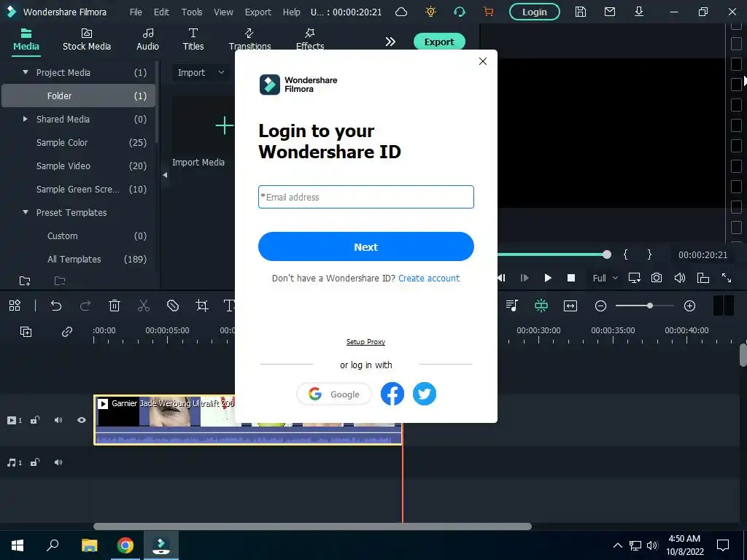Mute video track 1 audio
The image size is (747, 560).
click(58, 420)
